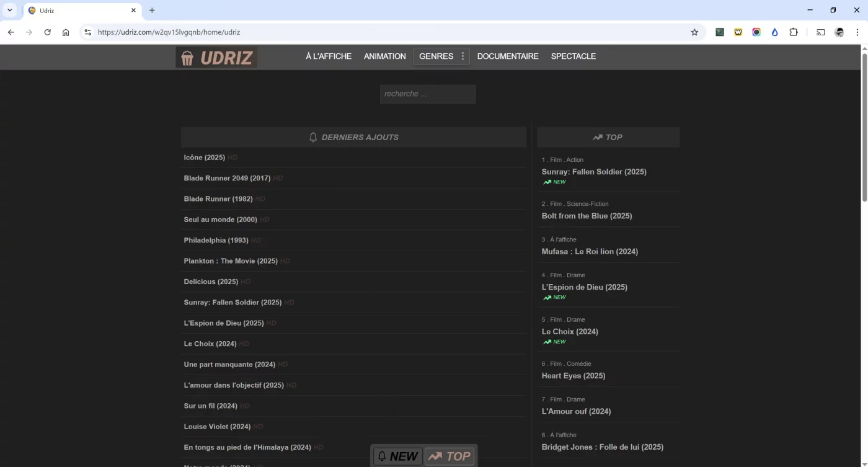
Task: Go back with browser back arrow
Action: (x=11, y=32)
